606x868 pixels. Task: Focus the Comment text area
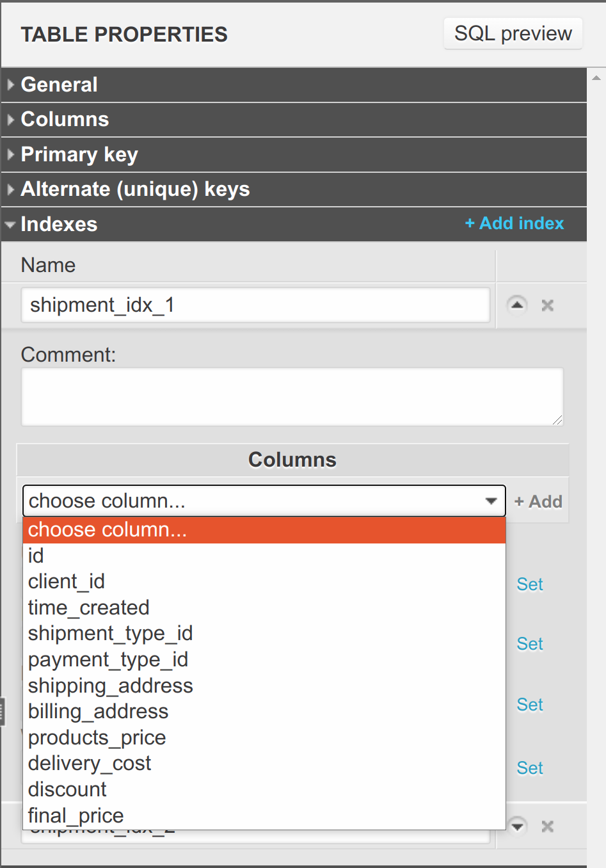292,396
